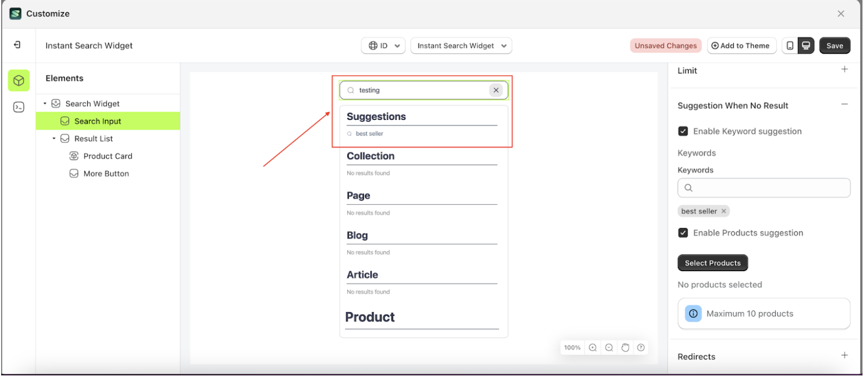Image resolution: width=868 pixels, height=380 pixels.
Task: Open the Instant Search Widget dropdown
Action: pos(461,46)
